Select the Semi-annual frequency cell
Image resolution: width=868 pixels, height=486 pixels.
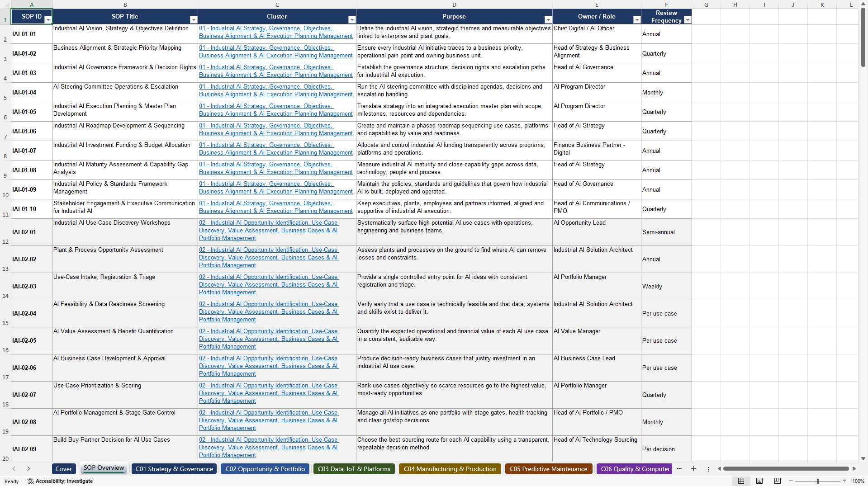[666, 232]
